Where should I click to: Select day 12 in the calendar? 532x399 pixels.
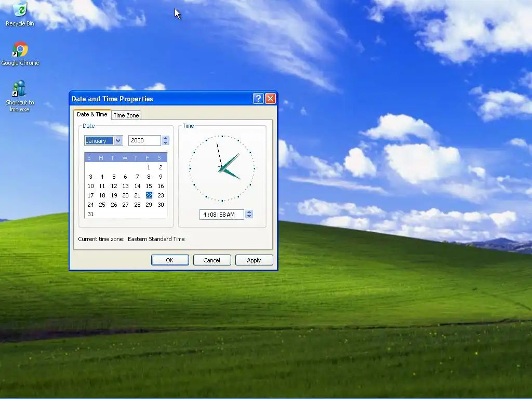114,187
